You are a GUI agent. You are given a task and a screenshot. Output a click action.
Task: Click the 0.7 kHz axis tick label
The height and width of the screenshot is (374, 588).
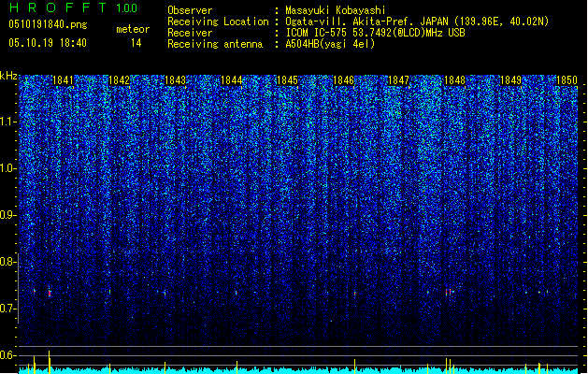point(7,309)
